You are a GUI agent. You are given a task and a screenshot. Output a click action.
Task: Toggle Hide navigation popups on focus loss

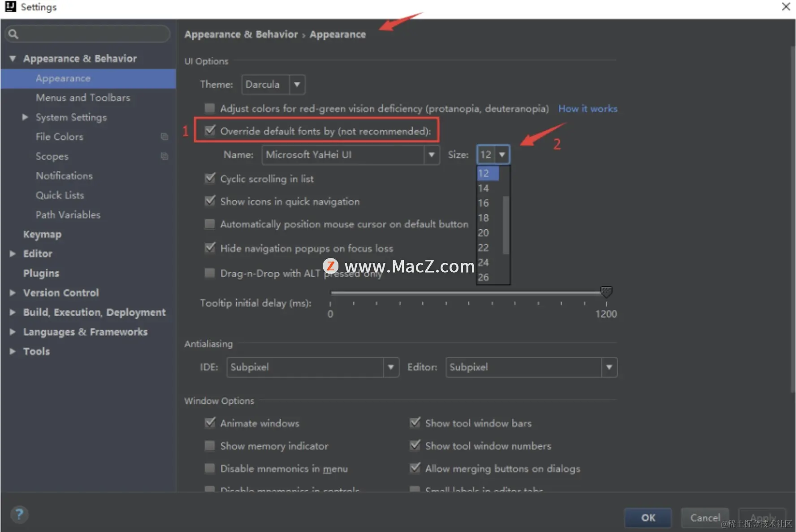click(x=209, y=248)
